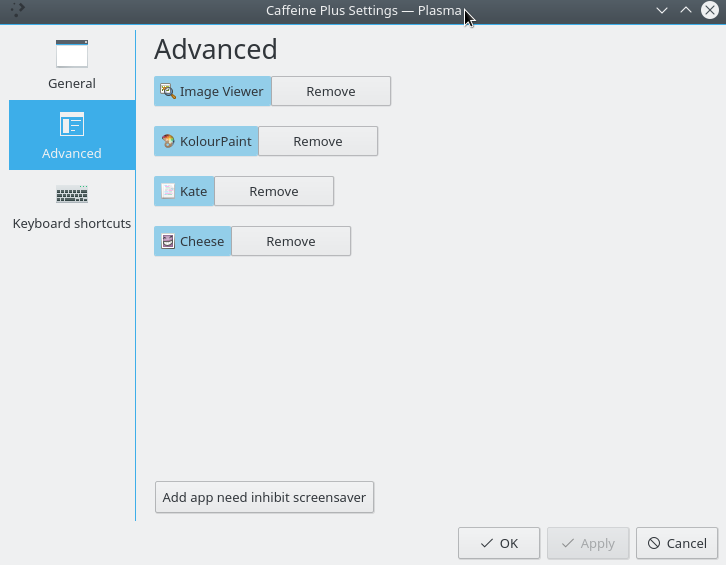Minimize the Caffeine Plus Settings window
The height and width of the screenshot is (565, 726).
[x=662, y=10]
